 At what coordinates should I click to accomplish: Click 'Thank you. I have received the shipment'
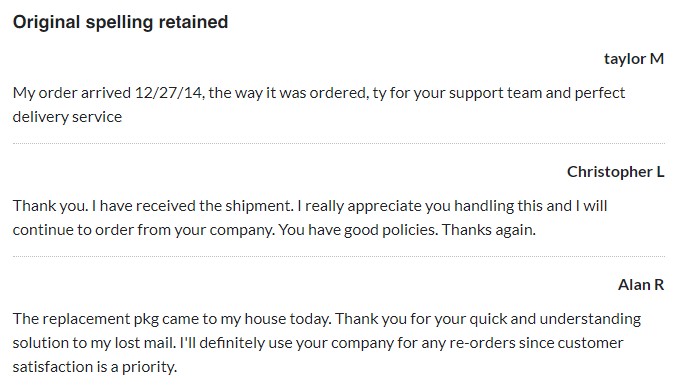pyautogui.click(x=153, y=206)
